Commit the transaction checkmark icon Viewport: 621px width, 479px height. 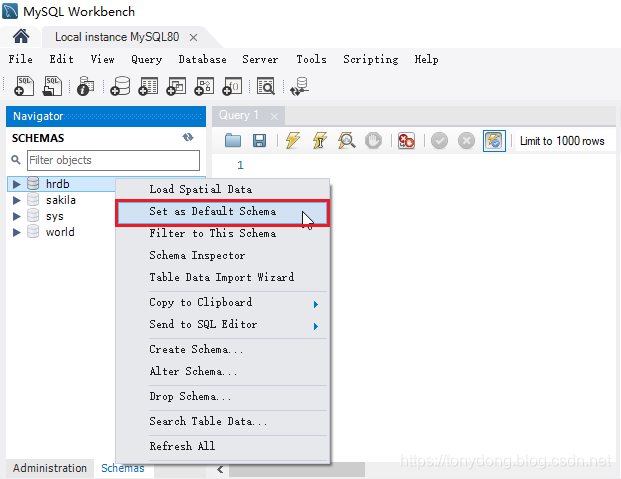click(439, 141)
